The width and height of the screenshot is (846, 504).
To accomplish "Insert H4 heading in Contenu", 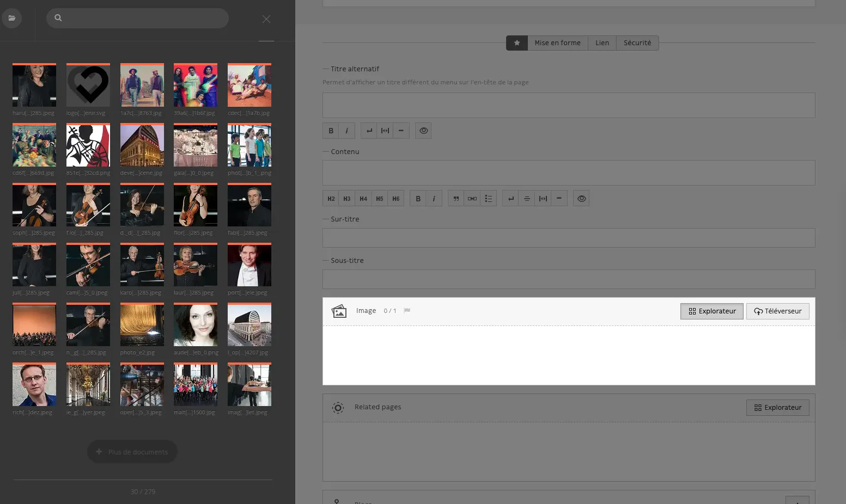I will pyautogui.click(x=363, y=199).
